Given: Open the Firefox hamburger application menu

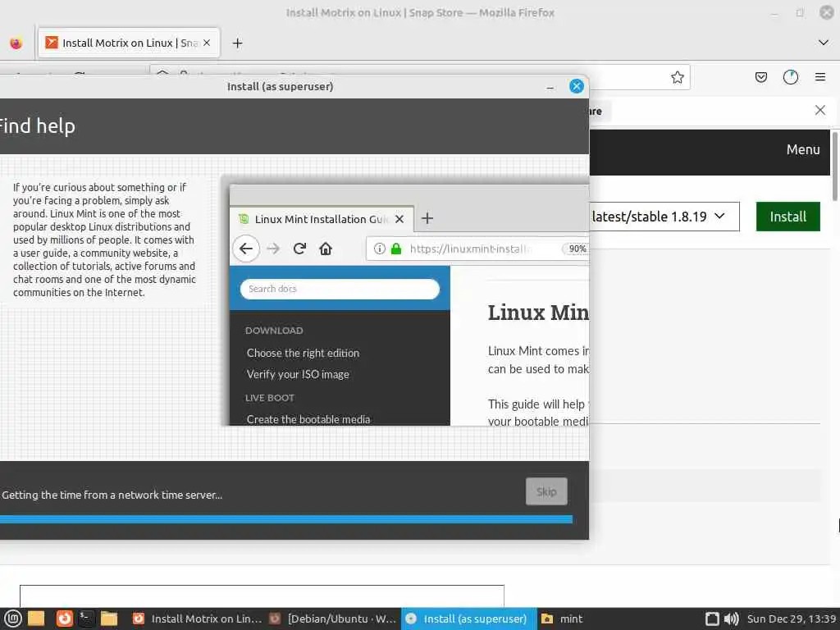Looking at the screenshot, I should pyautogui.click(x=820, y=77).
